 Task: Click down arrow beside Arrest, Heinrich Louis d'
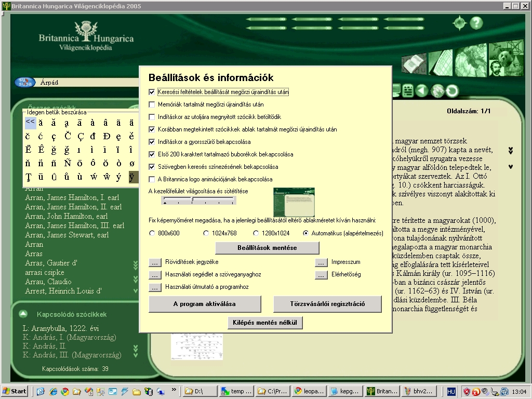tap(136, 291)
